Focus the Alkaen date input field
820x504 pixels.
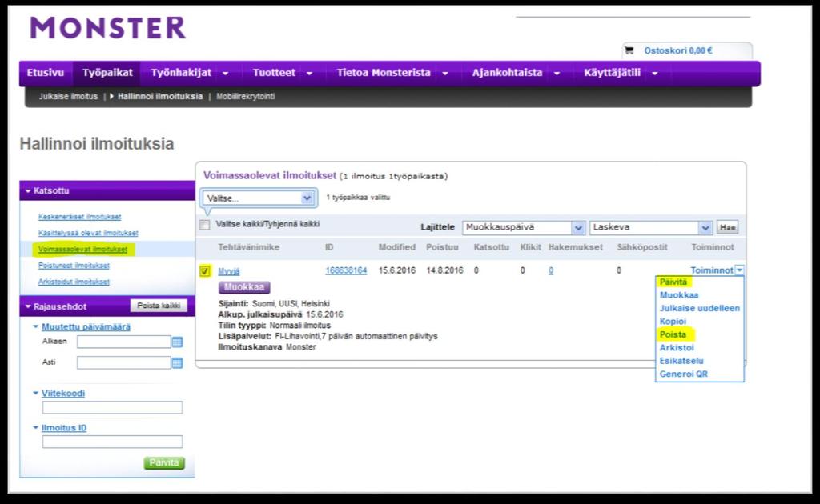124,342
